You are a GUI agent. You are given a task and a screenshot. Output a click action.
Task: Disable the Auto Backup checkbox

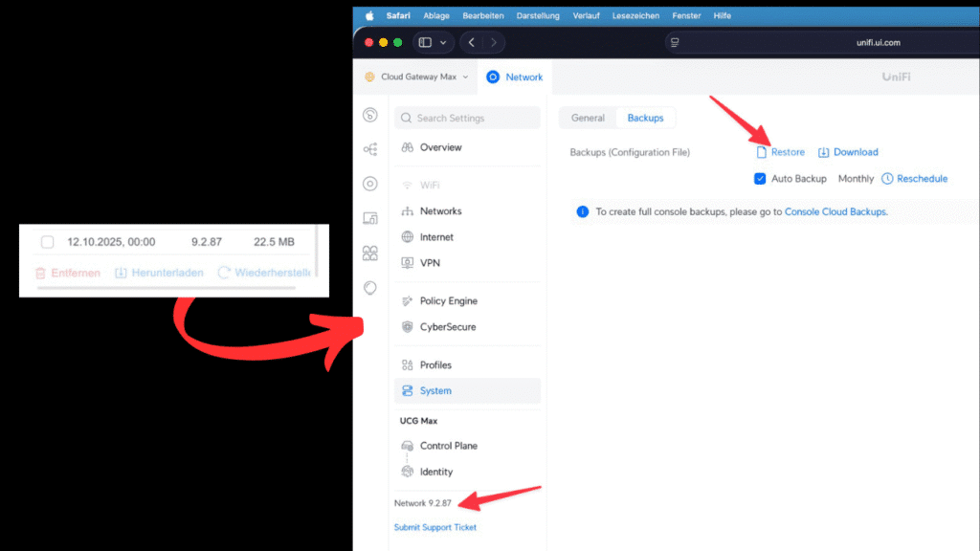pyautogui.click(x=760, y=179)
